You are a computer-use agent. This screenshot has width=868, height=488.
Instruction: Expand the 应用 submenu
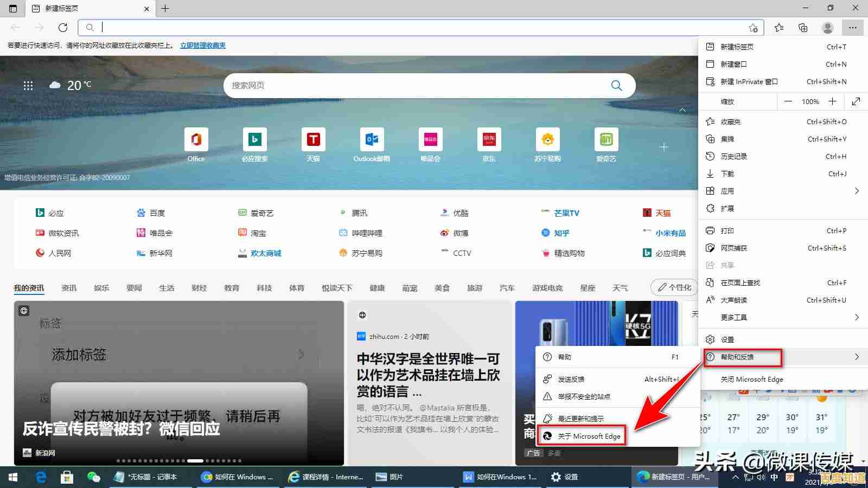(x=727, y=191)
